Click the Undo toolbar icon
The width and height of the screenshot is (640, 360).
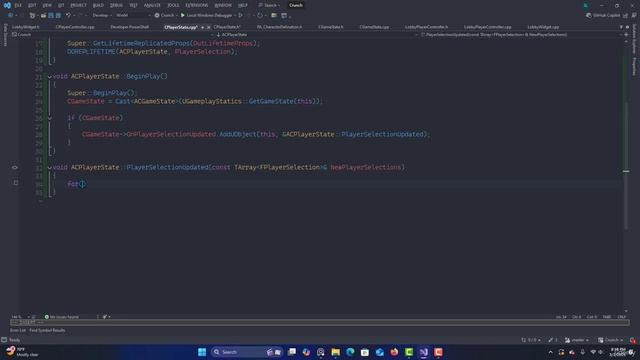pos(68,15)
